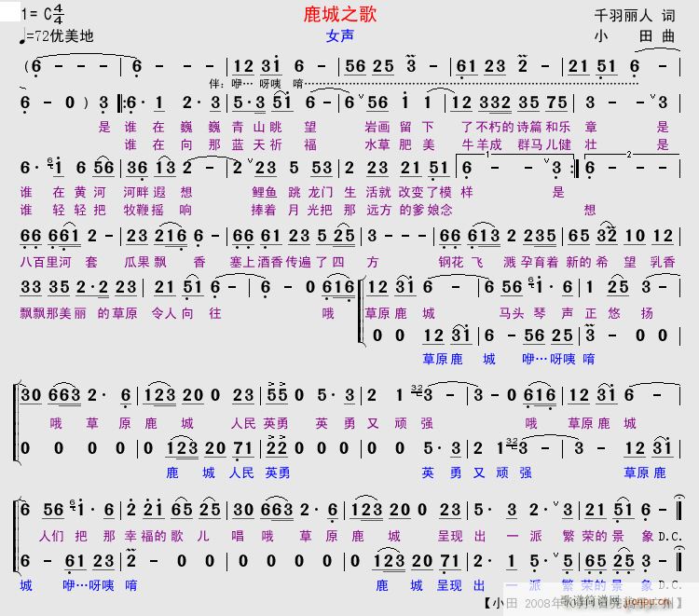Image resolution: width=699 pixels, height=616 pixels.
Task: Select the blue 女声 voice label
Action: 340,36
